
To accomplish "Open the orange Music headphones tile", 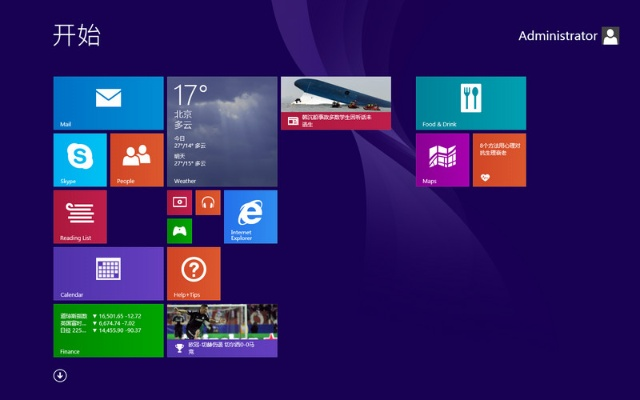I will click(208, 202).
